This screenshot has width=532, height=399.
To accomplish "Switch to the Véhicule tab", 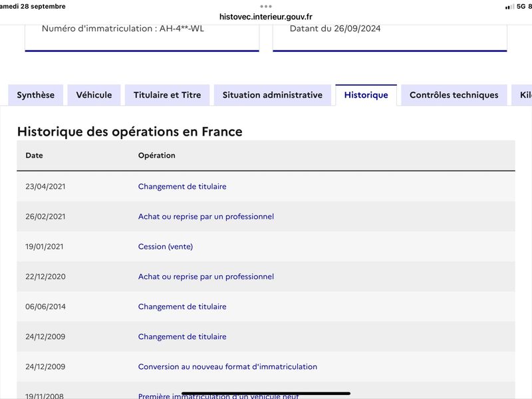I will tap(94, 95).
